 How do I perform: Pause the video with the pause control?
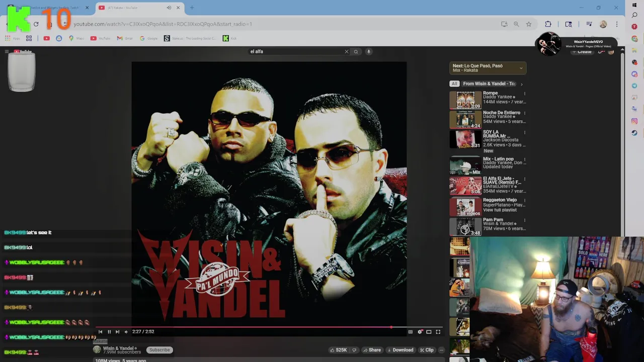(x=109, y=332)
